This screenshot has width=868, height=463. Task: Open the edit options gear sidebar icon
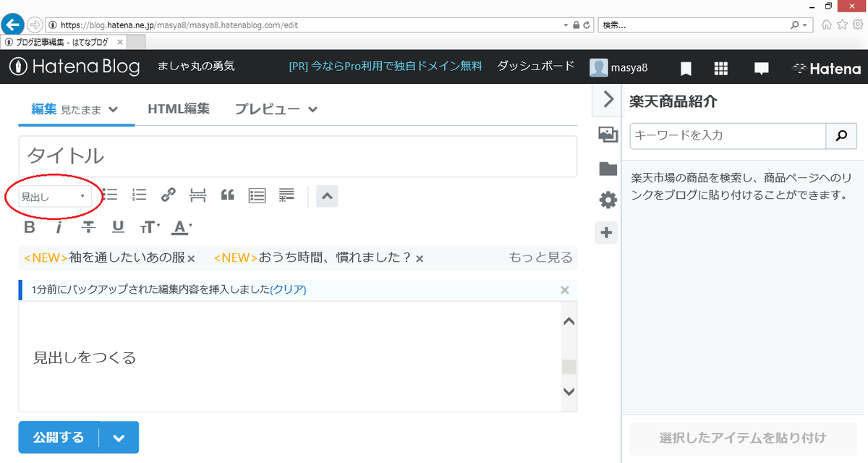[x=608, y=200]
